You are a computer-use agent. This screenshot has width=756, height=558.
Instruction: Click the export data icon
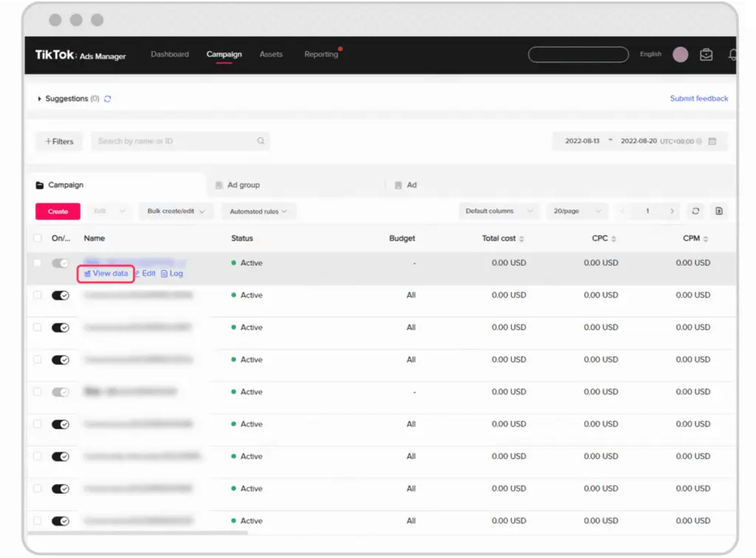click(718, 211)
